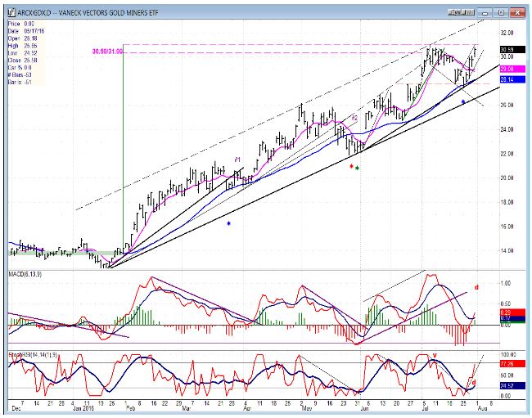Screen dimensions: 532x418
Task: Click the Aug date axis label
Action: coord(482,408)
